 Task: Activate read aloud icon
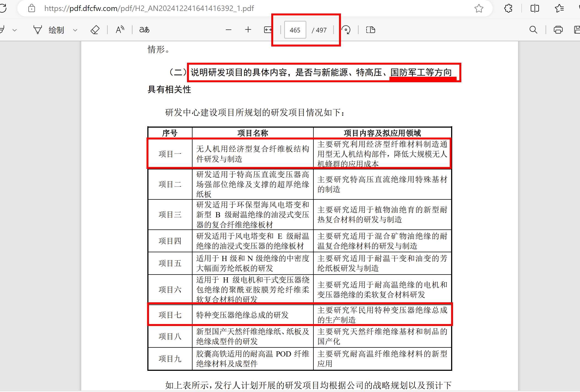[x=120, y=30]
